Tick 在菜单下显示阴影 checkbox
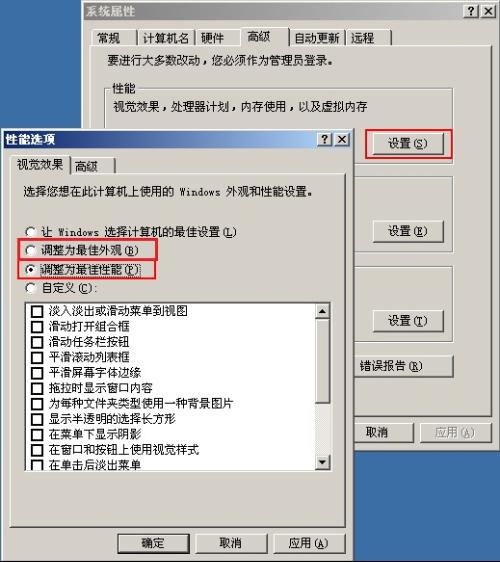The width and height of the screenshot is (500, 562). pos(37,434)
